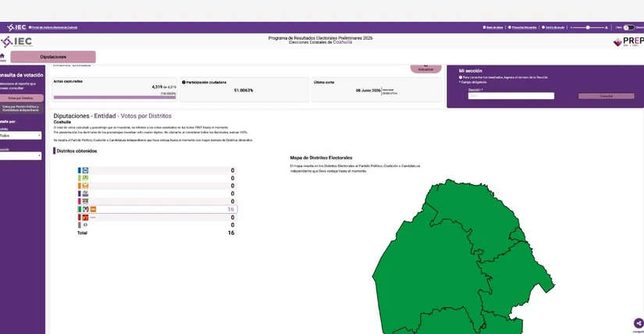Select the red party logo row
The height and width of the screenshot is (334, 644).
158,217
